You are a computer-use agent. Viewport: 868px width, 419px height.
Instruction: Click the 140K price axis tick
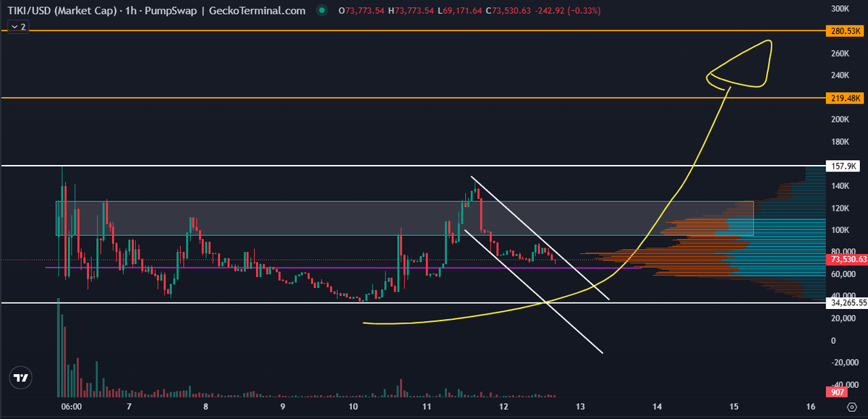tap(840, 186)
